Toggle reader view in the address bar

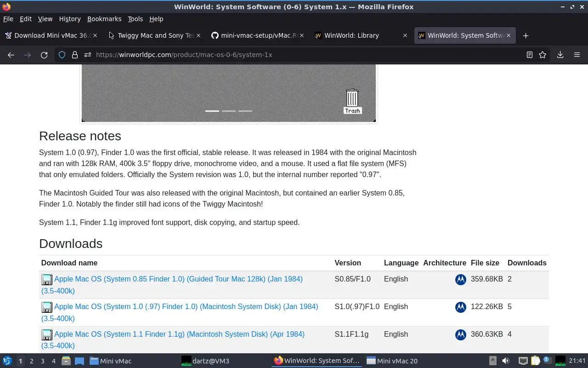click(x=530, y=55)
